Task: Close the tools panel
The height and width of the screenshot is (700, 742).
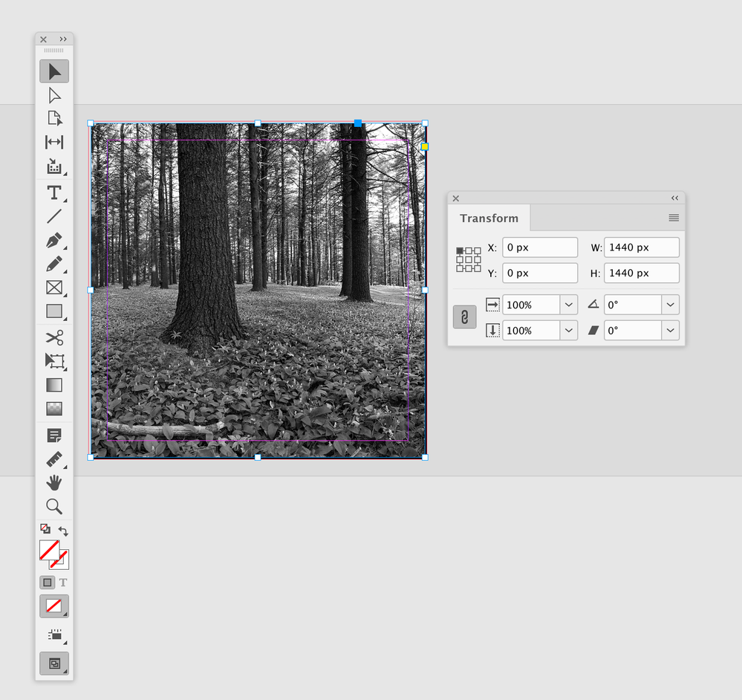Action: coord(44,40)
